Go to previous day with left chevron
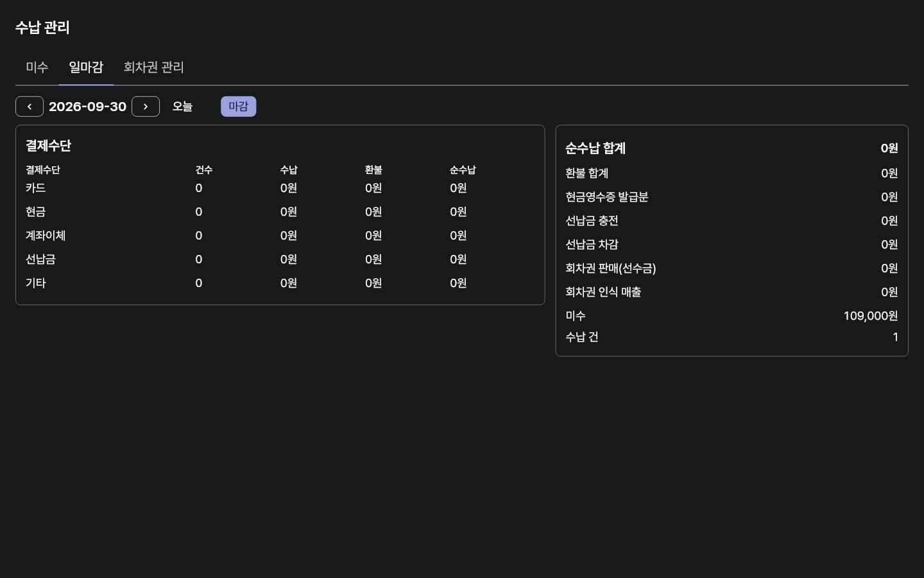 pos(30,107)
